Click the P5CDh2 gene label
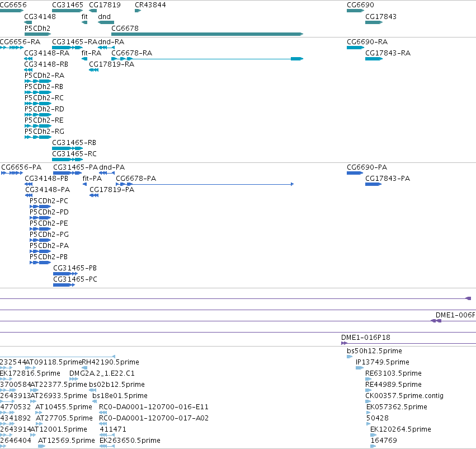Viewport: 476px width, 449px height. pyautogui.click(x=37, y=28)
